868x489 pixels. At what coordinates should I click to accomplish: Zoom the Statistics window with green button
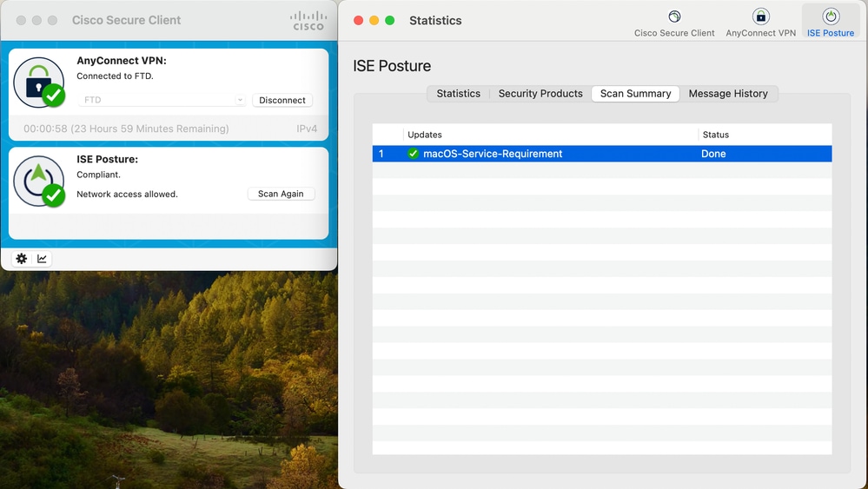(x=390, y=21)
